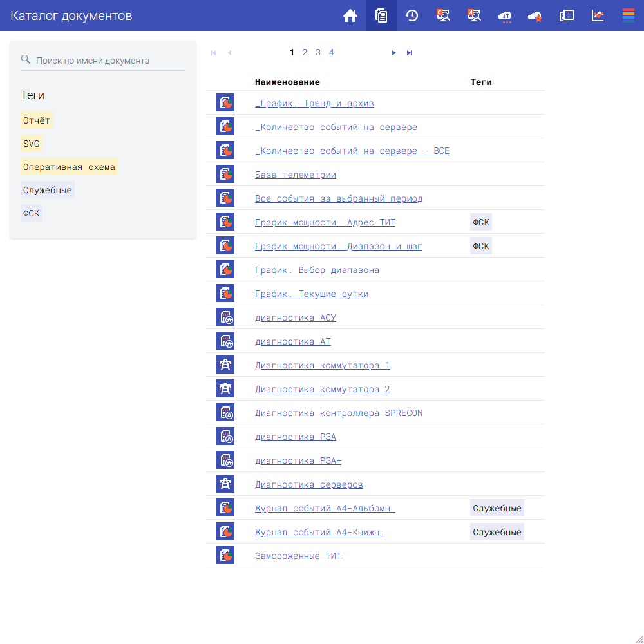Viewport: 644px width, 644px height.
Task: Jump to the last page arrow
Action: click(x=409, y=53)
